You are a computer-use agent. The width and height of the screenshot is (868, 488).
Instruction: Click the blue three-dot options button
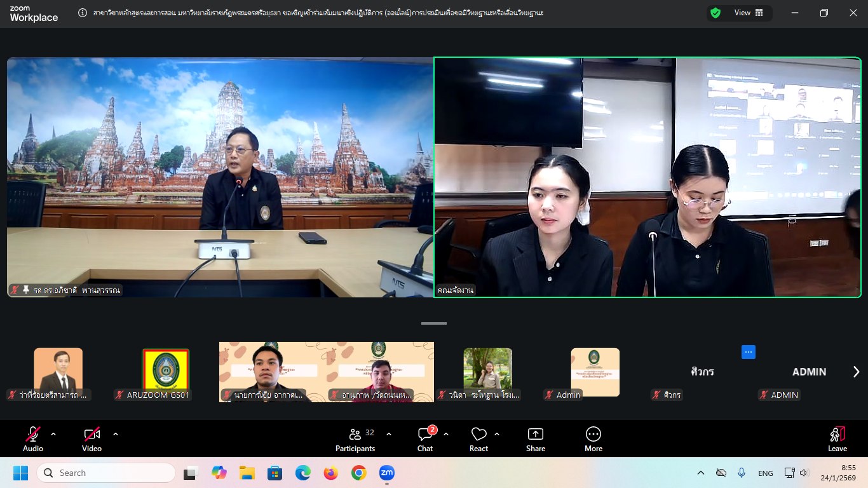point(748,352)
